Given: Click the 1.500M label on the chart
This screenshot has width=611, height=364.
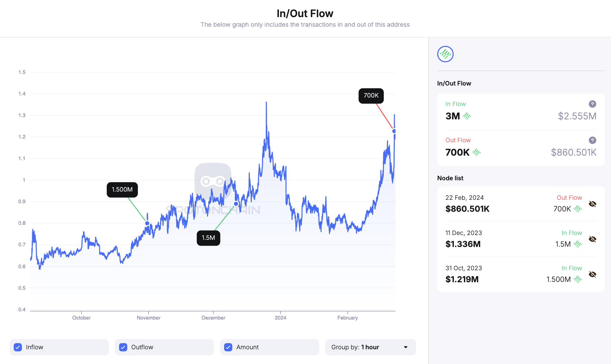Looking at the screenshot, I should 122,190.
